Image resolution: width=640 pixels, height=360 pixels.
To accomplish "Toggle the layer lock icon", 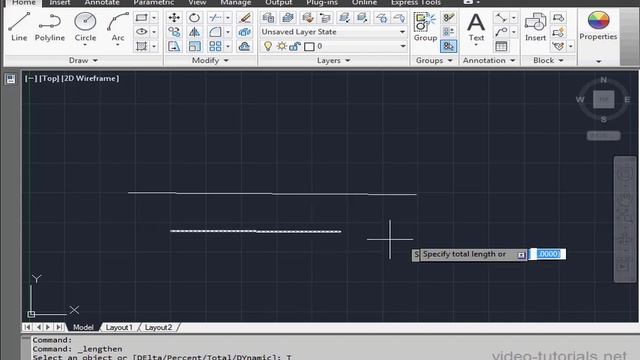I will point(295,46).
